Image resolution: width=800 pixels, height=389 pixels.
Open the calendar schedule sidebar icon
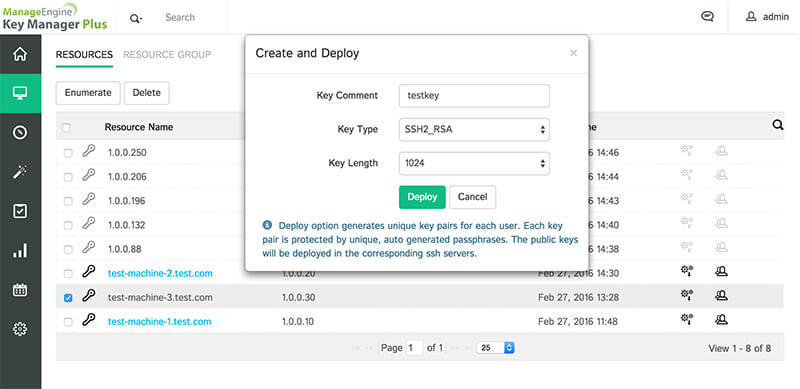tap(20, 290)
